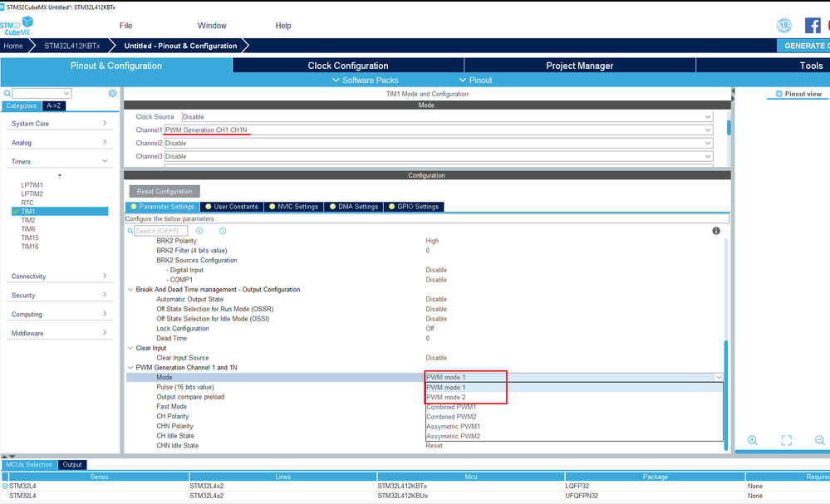Select LPTIM1 in the Timers list
The height and width of the screenshot is (504, 830).
point(32,185)
